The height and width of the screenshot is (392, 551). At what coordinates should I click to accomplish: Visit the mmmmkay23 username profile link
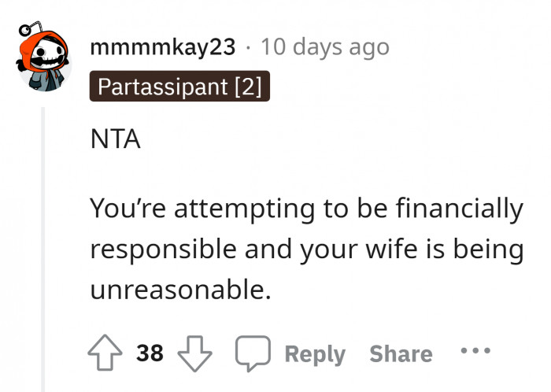pyautogui.click(x=162, y=46)
